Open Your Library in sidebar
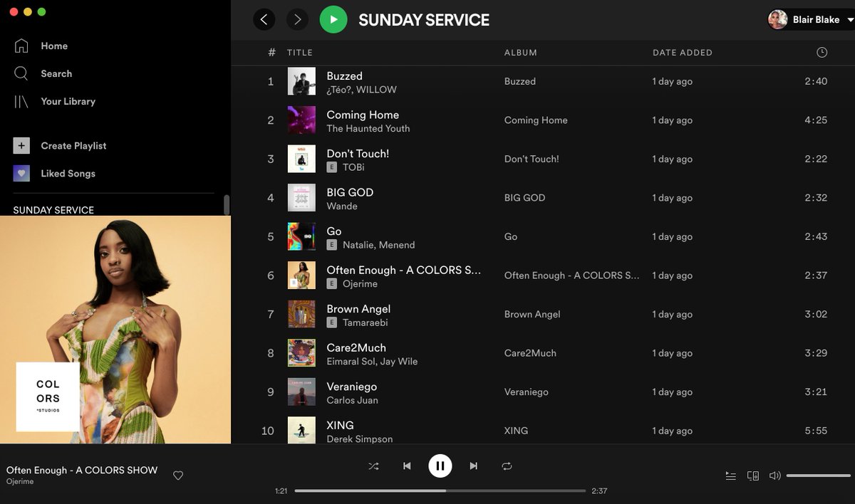855x504 pixels. (55, 102)
